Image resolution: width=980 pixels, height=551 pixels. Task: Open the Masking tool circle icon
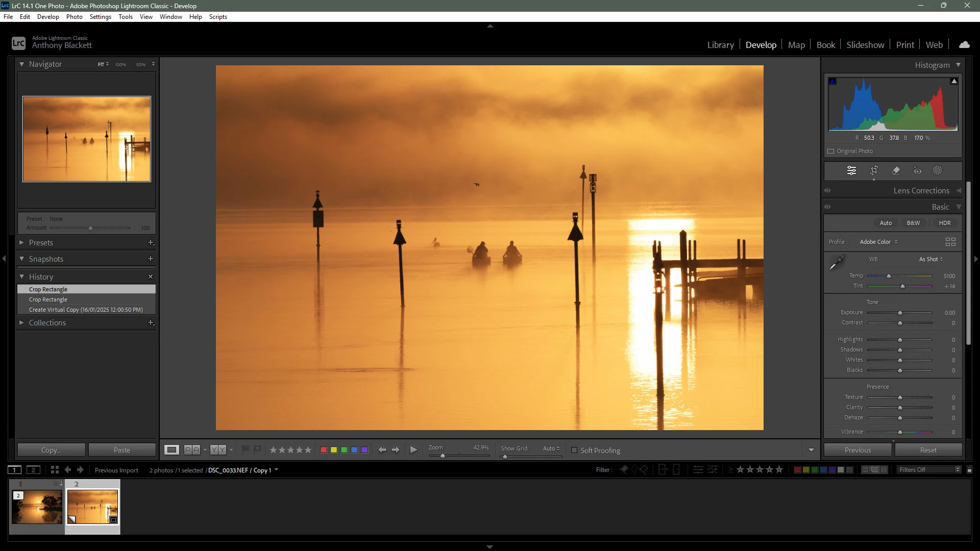937,170
